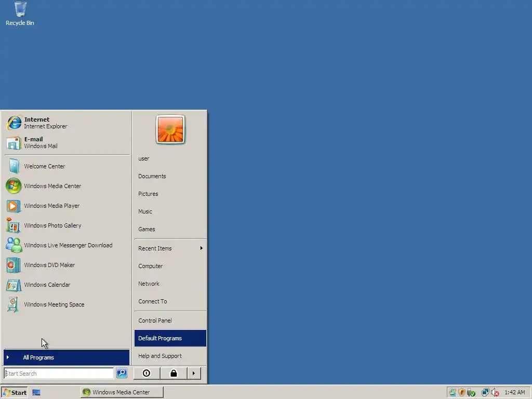Click Show Desktop quick launch icon
This screenshot has height=399, width=532.
pyautogui.click(x=36, y=393)
